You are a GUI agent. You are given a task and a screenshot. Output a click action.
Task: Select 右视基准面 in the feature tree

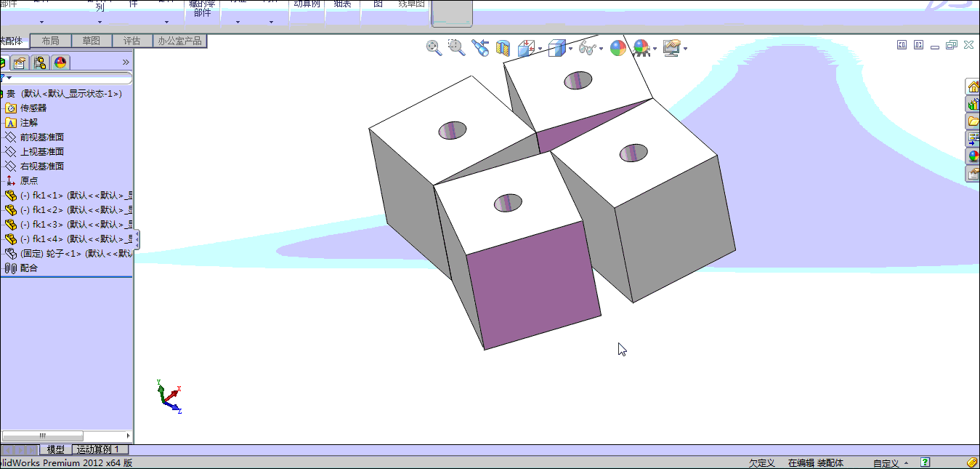[42, 166]
